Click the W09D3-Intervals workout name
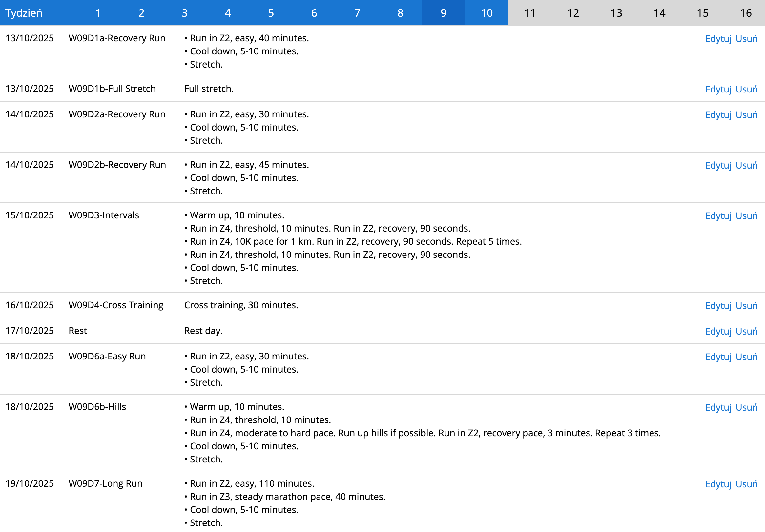 pos(104,215)
